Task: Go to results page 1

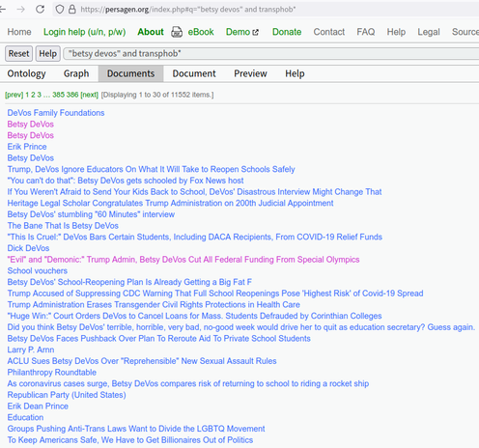Action: click(x=27, y=95)
